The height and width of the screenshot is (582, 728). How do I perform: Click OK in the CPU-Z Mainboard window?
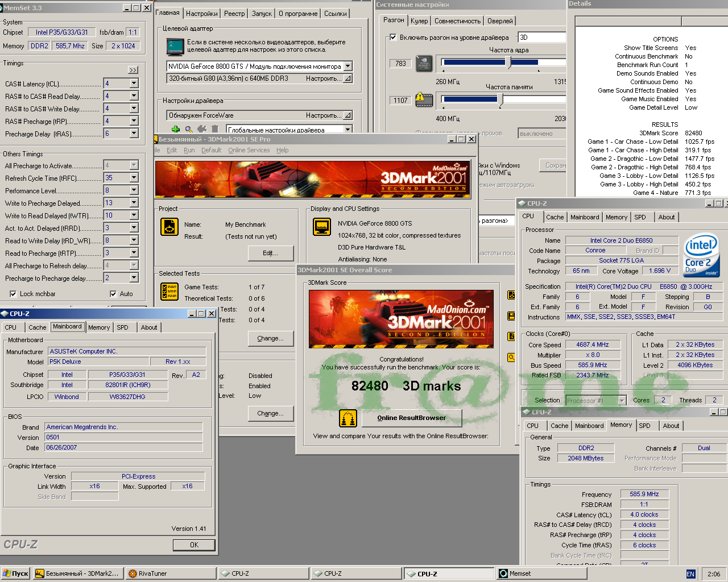tap(194, 545)
